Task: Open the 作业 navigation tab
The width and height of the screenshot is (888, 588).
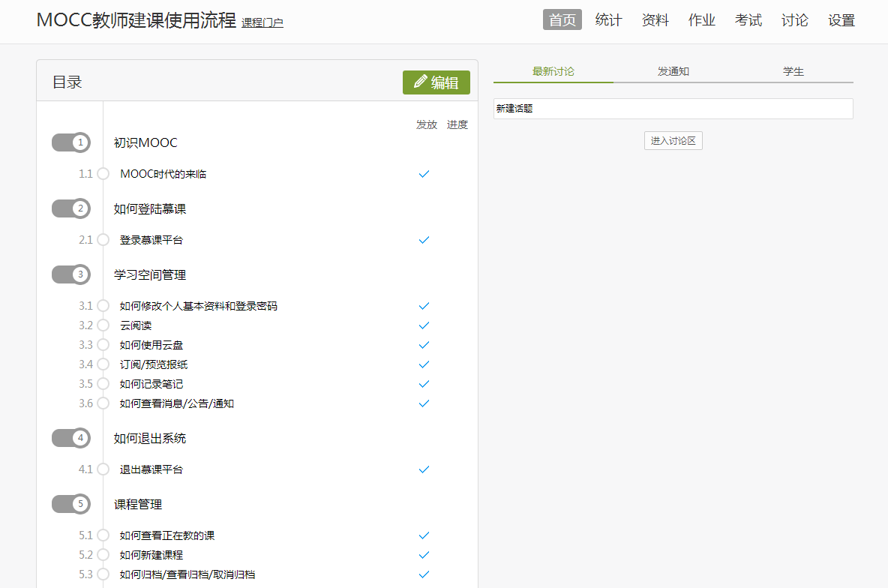Action: pos(702,19)
